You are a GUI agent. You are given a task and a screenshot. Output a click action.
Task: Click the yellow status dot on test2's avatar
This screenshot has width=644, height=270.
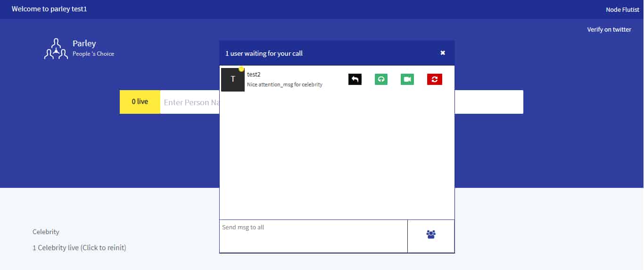[x=241, y=69]
